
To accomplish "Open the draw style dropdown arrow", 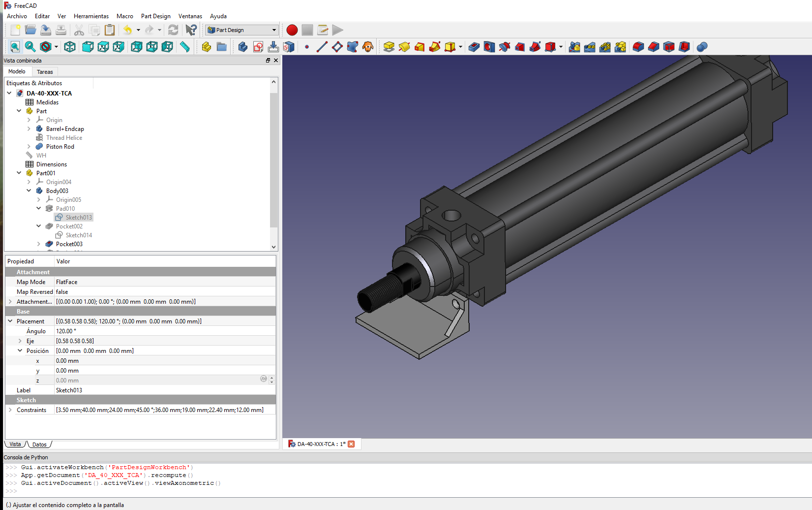I will click(56, 47).
